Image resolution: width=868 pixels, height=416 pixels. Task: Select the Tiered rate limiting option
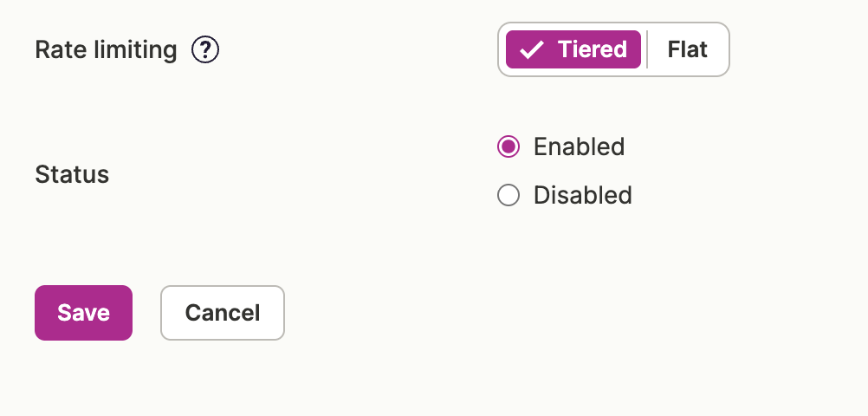[573, 49]
